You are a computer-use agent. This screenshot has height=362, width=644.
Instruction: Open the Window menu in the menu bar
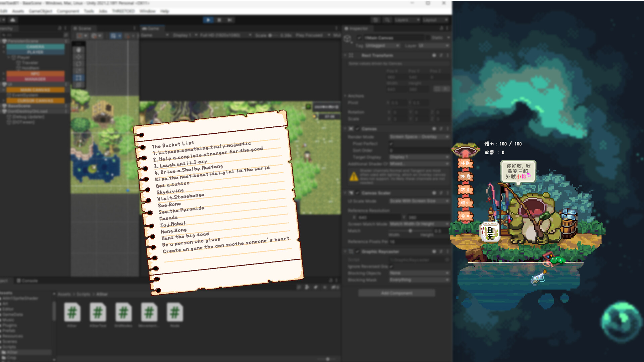[x=148, y=11]
